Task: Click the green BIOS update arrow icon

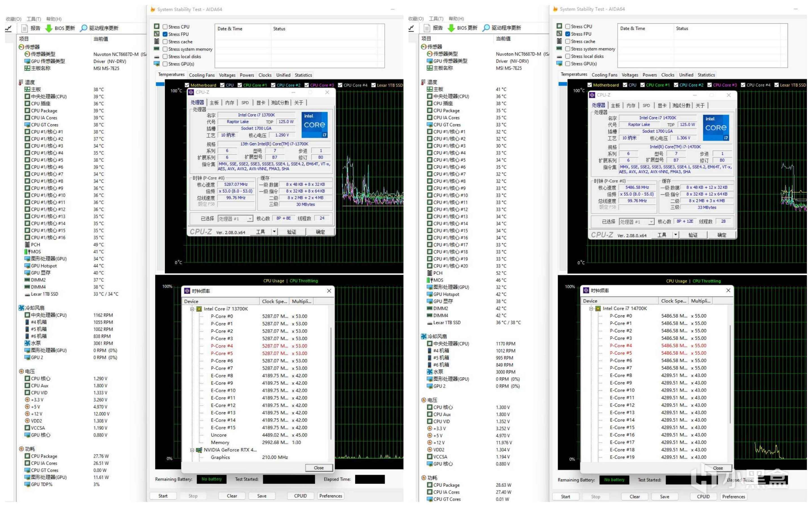Action: pyautogui.click(x=49, y=28)
